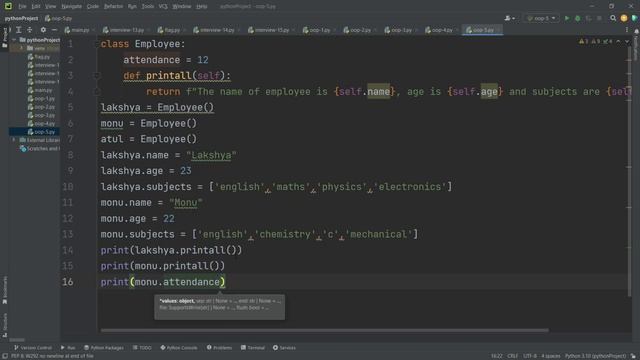640x360 pixels.
Task: Click the green Run button
Action: click(567, 18)
